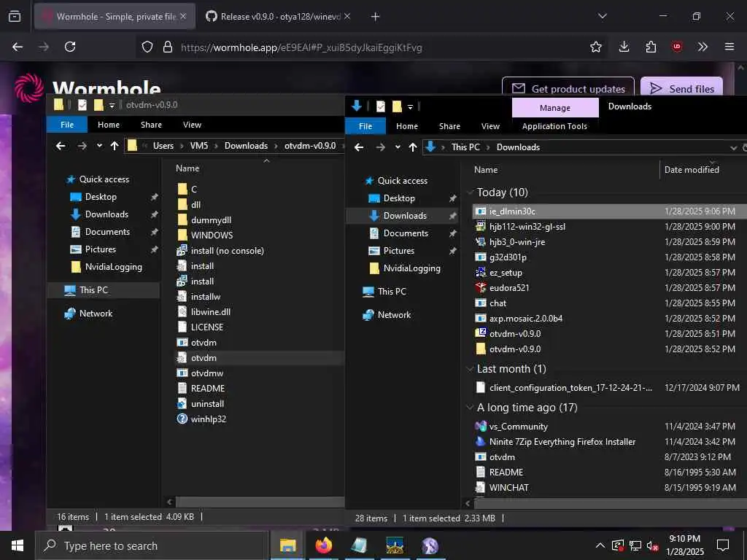Sort by Name column in Downloads window
The image size is (747, 560).
click(485, 169)
